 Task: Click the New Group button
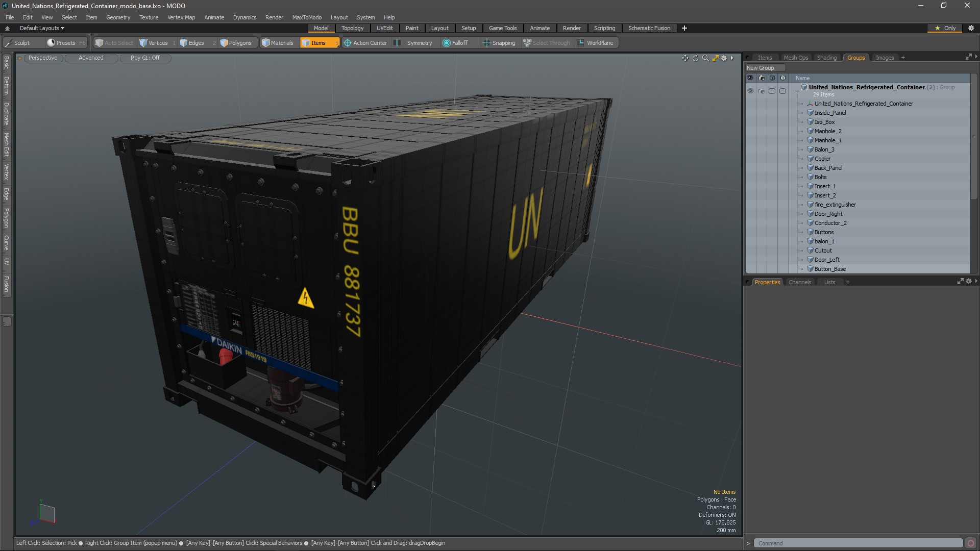tap(765, 68)
